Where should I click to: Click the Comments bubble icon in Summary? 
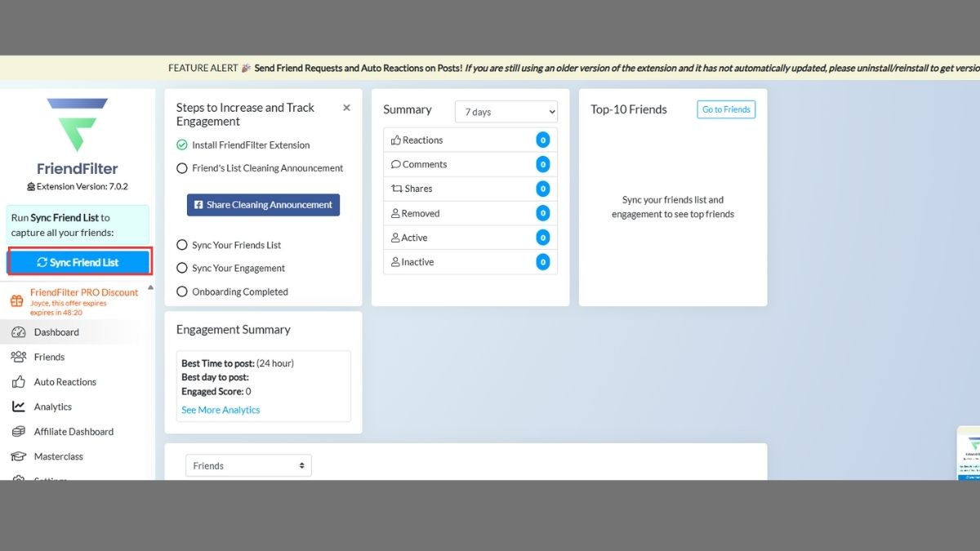tap(396, 164)
